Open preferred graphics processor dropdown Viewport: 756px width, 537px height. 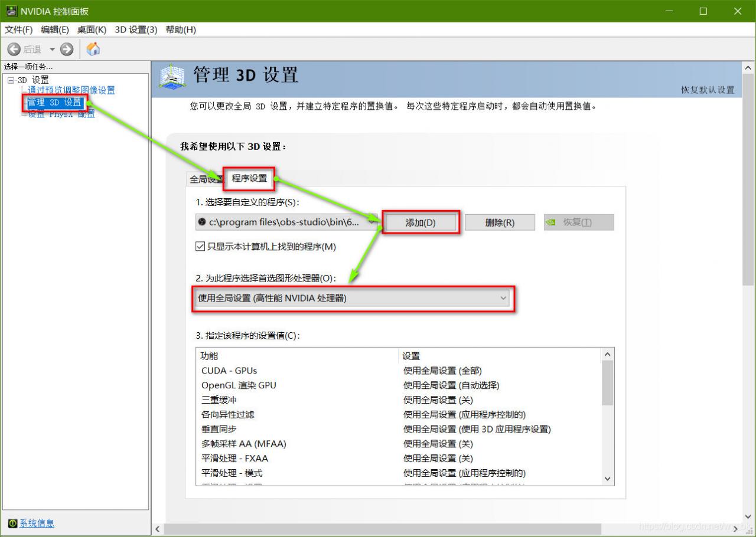click(x=353, y=299)
